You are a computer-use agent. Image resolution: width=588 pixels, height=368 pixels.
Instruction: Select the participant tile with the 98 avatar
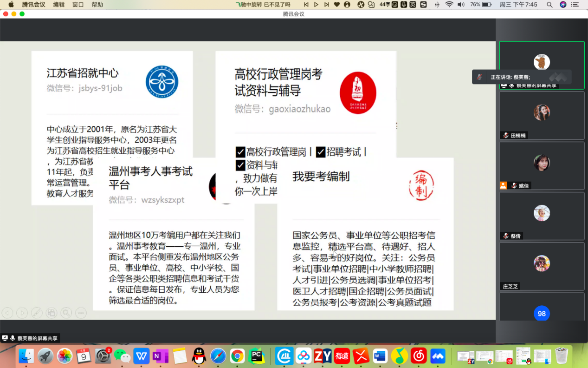coord(542,307)
